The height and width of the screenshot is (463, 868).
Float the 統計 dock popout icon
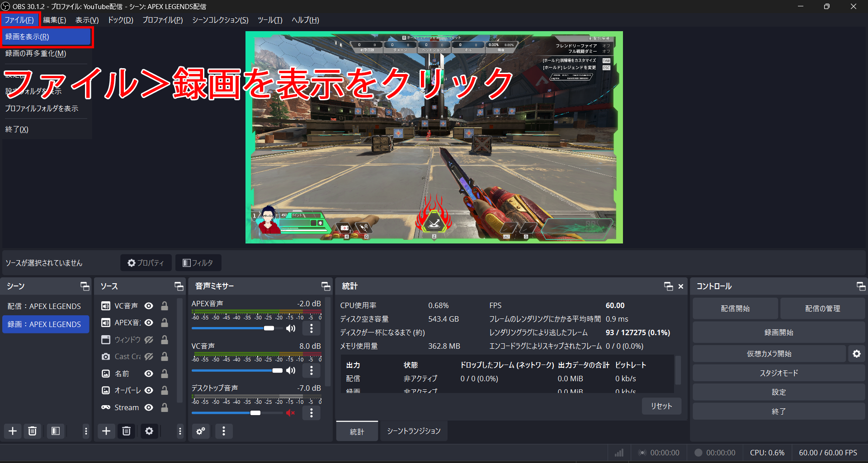pyautogui.click(x=668, y=286)
